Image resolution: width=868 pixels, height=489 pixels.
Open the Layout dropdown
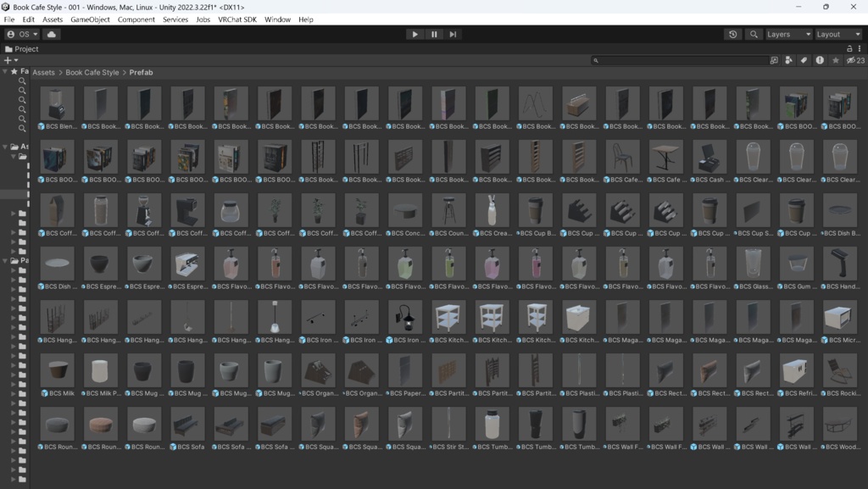[838, 34]
